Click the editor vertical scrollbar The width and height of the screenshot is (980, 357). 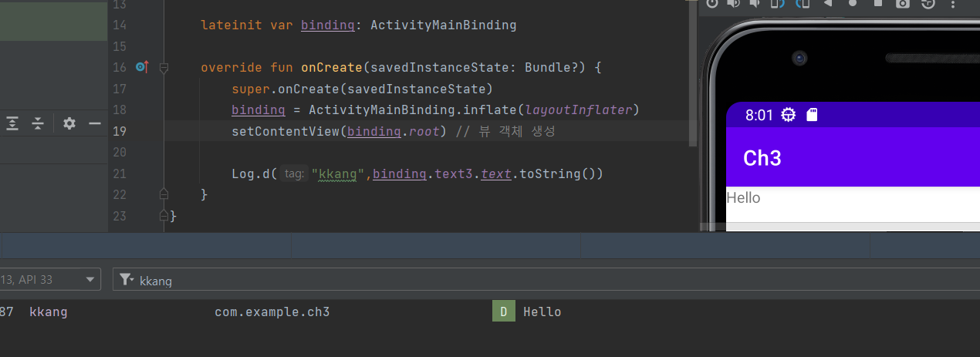coord(692,73)
